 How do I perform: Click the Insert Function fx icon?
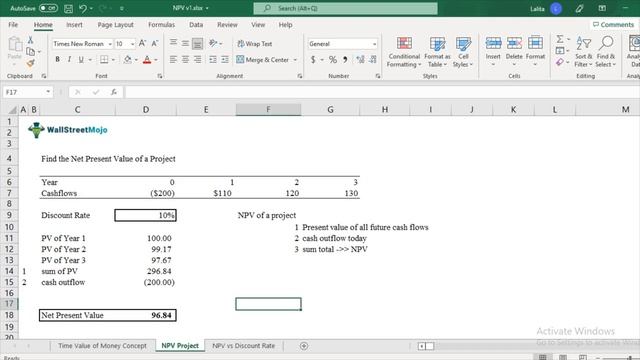point(114,92)
